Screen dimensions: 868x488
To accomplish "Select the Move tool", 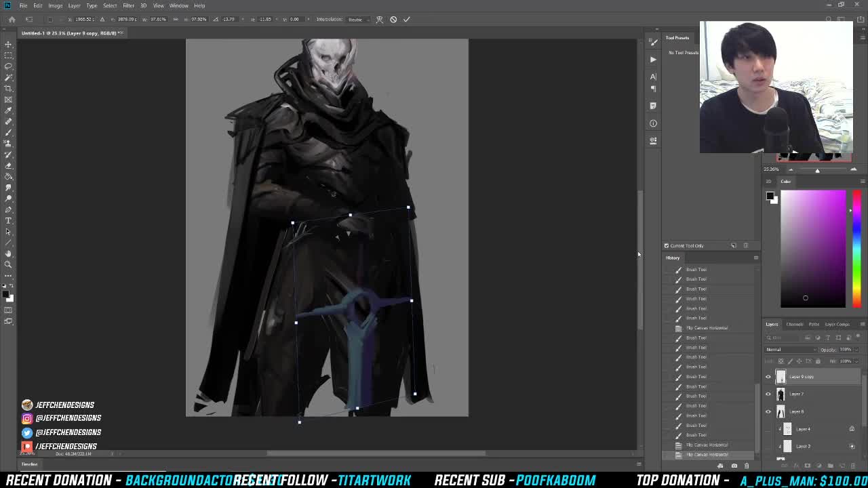I will point(8,44).
